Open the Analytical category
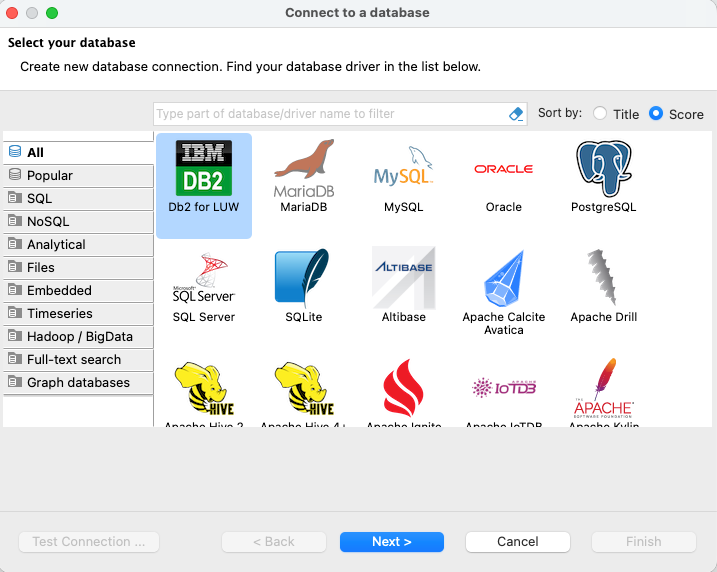The height and width of the screenshot is (572, 717). (78, 245)
